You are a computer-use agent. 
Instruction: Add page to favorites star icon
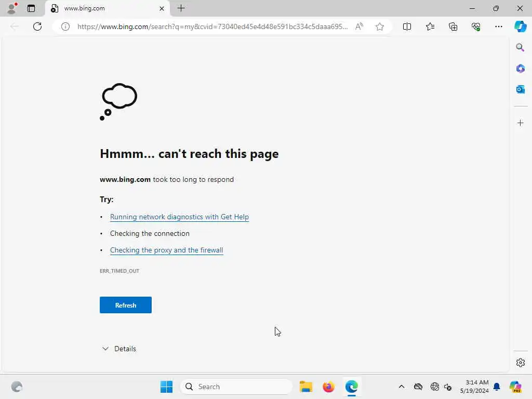click(380, 26)
